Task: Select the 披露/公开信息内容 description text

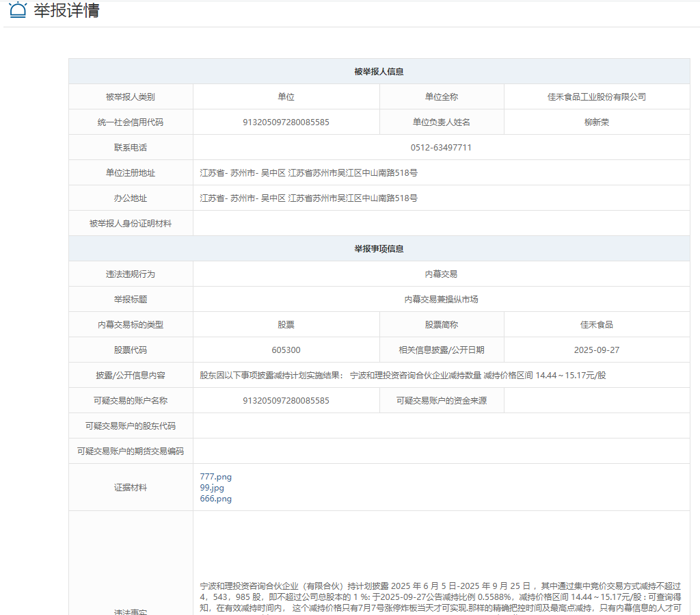Action: 403,376
